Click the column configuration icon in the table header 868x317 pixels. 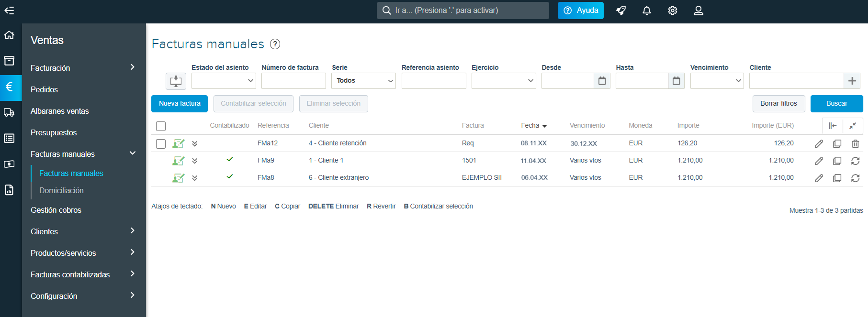pyautogui.click(x=833, y=126)
